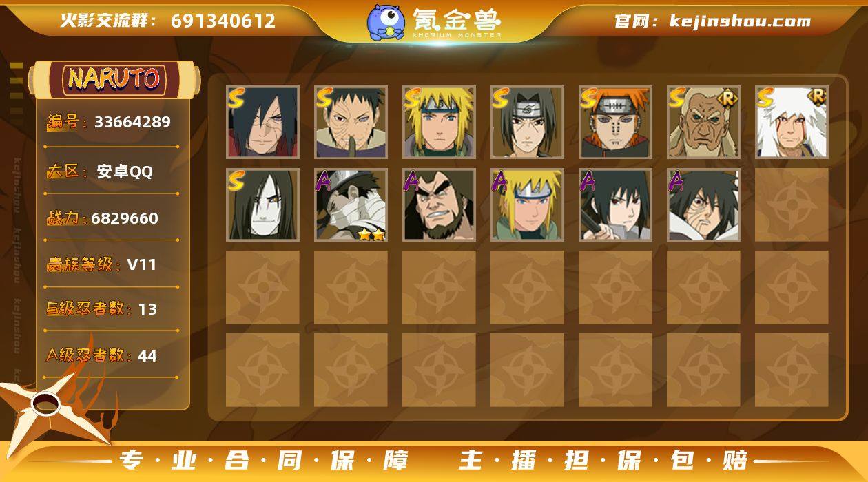Select white-haired Jiraiya portrait with R badge

click(x=792, y=123)
